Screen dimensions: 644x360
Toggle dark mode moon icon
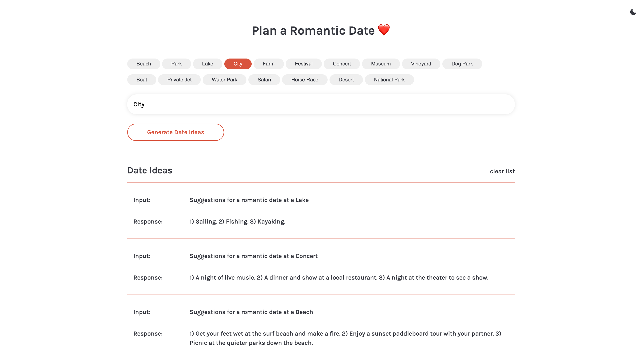tap(633, 12)
